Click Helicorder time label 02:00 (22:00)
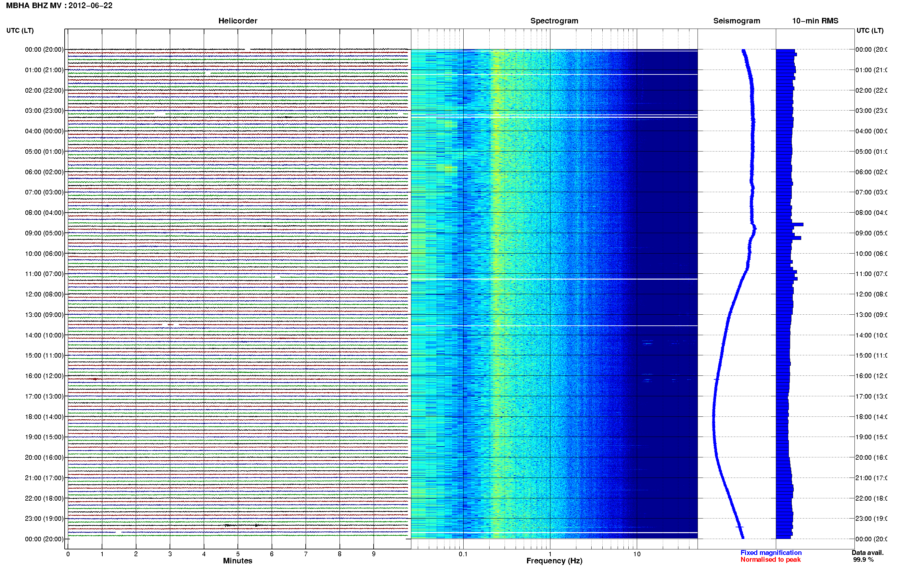 click(x=44, y=90)
